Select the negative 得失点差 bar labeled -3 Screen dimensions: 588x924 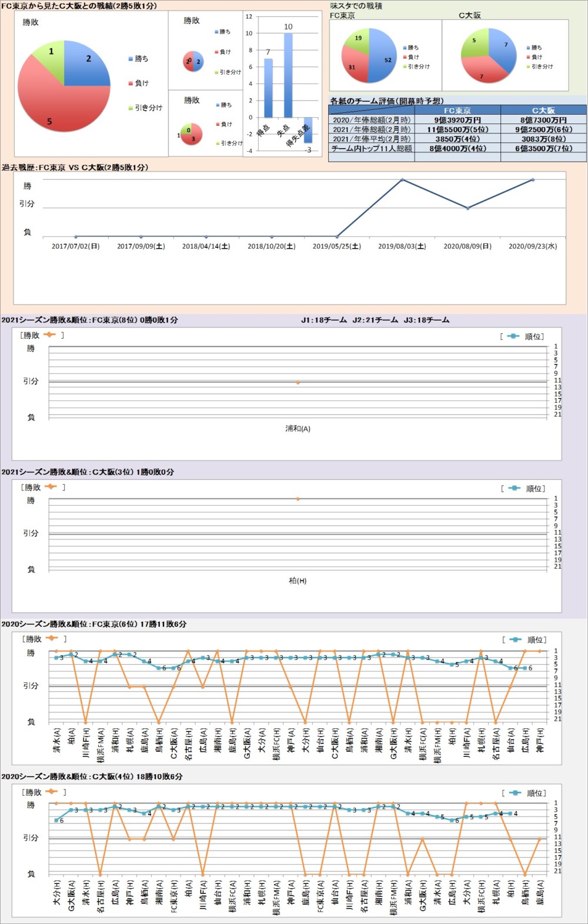pyautogui.click(x=308, y=130)
